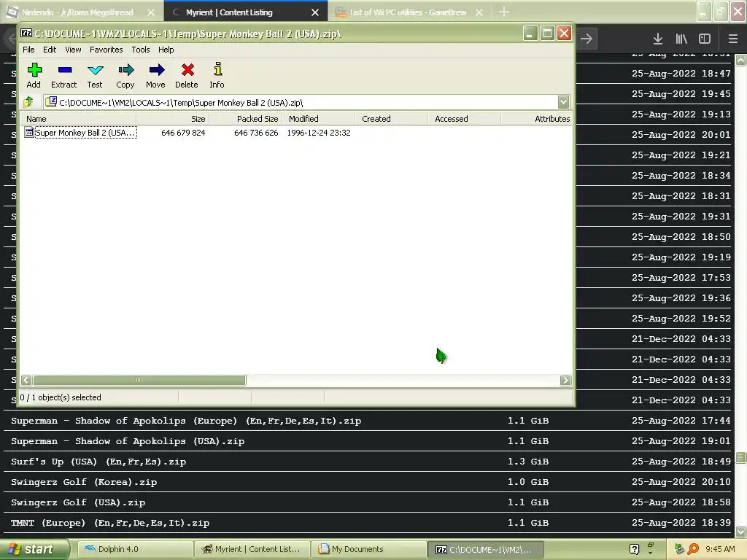The image size is (747, 560).
Task: Click the Windows start button
Action: coord(34,549)
